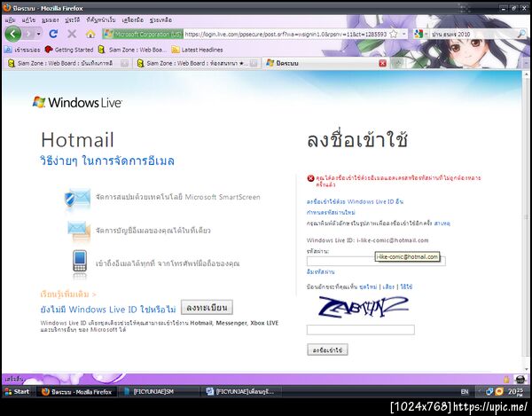Click the password input field
Image resolution: width=532 pixels, height=416 pixels.
pos(376,261)
